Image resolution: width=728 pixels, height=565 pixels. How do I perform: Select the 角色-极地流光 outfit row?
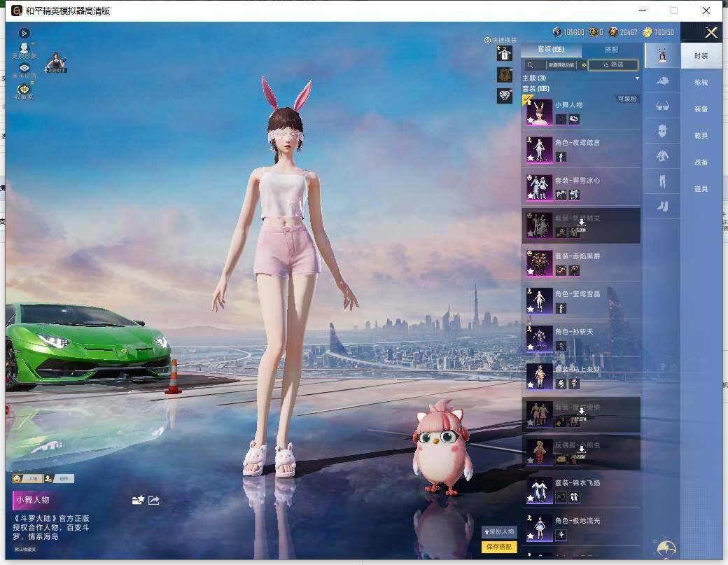[581, 528]
